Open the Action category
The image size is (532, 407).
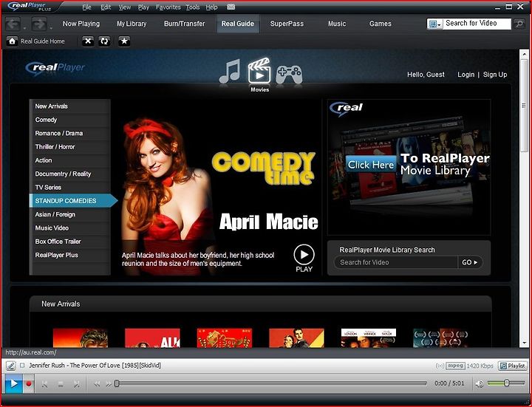70,160
